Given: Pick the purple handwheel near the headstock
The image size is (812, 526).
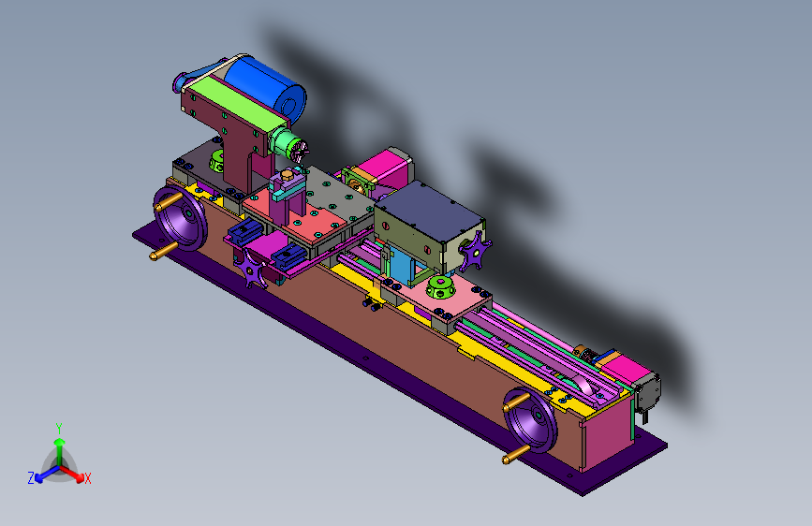Looking at the screenshot, I should point(180,218).
